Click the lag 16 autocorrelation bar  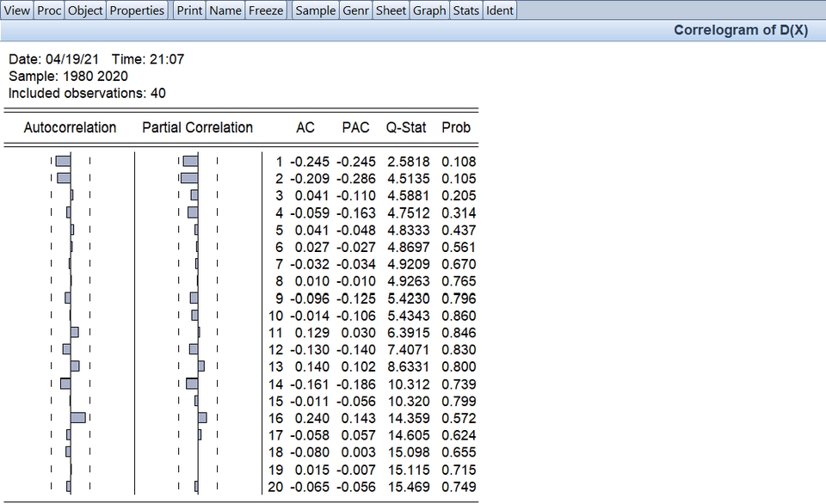(x=78, y=418)
